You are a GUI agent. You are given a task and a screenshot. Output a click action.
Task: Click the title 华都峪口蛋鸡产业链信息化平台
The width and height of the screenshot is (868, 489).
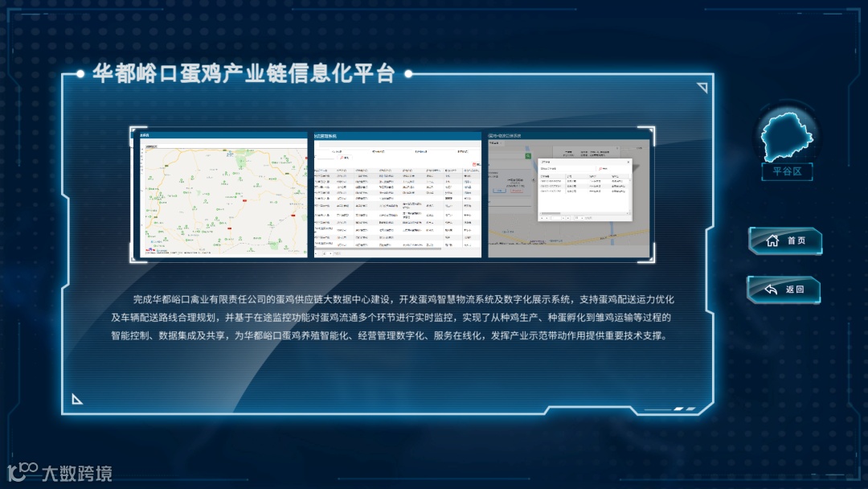(x=244, y=74)
